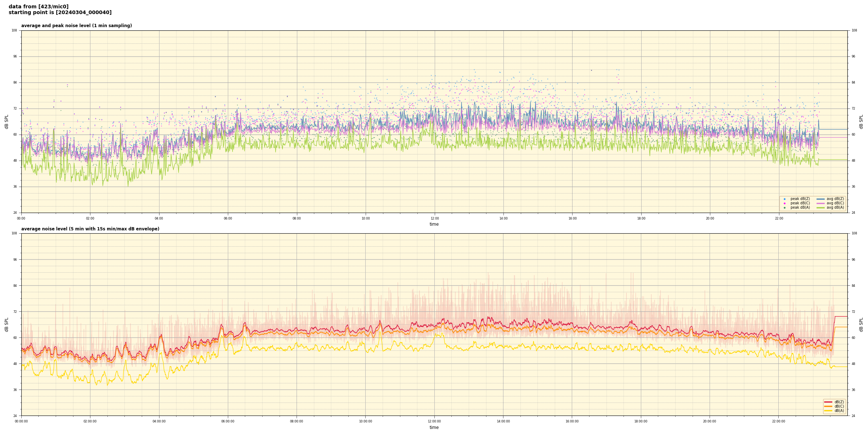Click the peak dB(A) green legend dot

784,208
